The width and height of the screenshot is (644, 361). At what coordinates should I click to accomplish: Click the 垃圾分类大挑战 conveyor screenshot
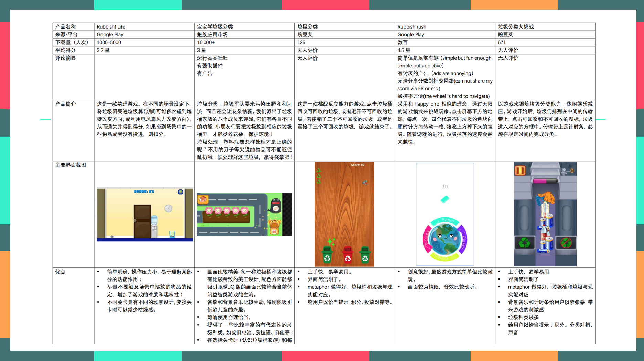[545, 214]
